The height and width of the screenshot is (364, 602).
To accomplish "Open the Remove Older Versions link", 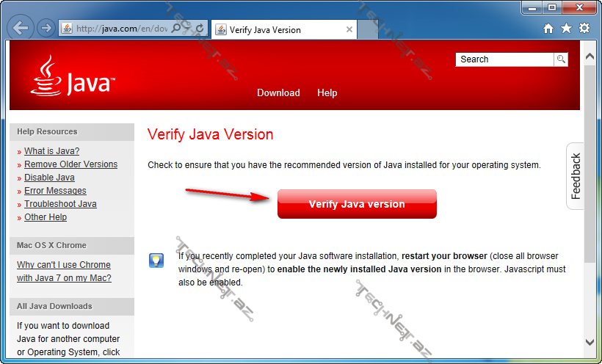I will [x=70, y=164].
